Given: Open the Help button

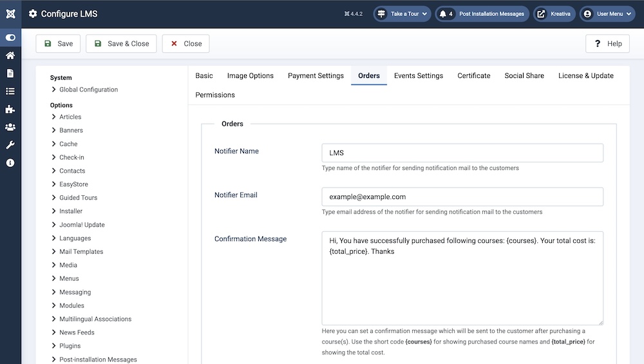Looking at the screenshot, I should pos(607,44).
